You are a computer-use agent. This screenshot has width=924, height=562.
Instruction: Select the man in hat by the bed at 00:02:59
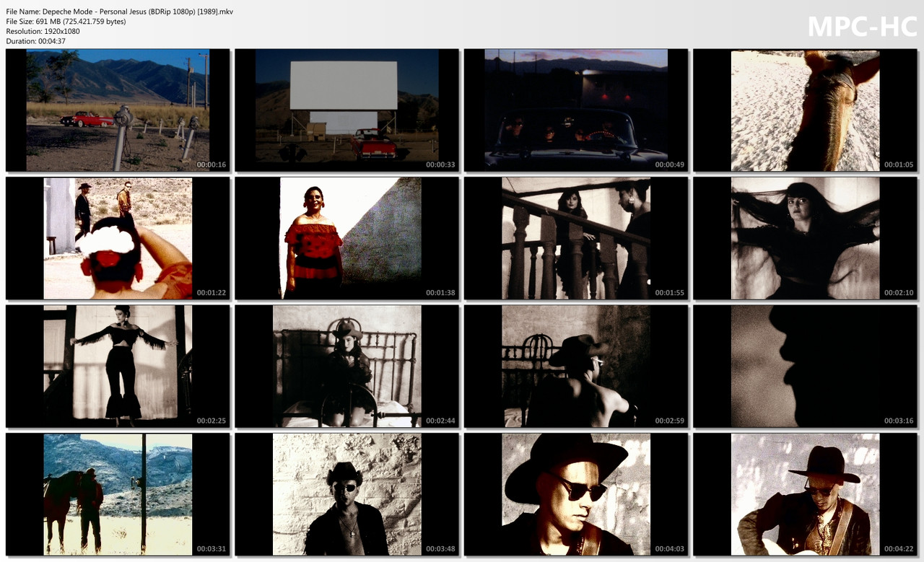[x=575, y=366]
